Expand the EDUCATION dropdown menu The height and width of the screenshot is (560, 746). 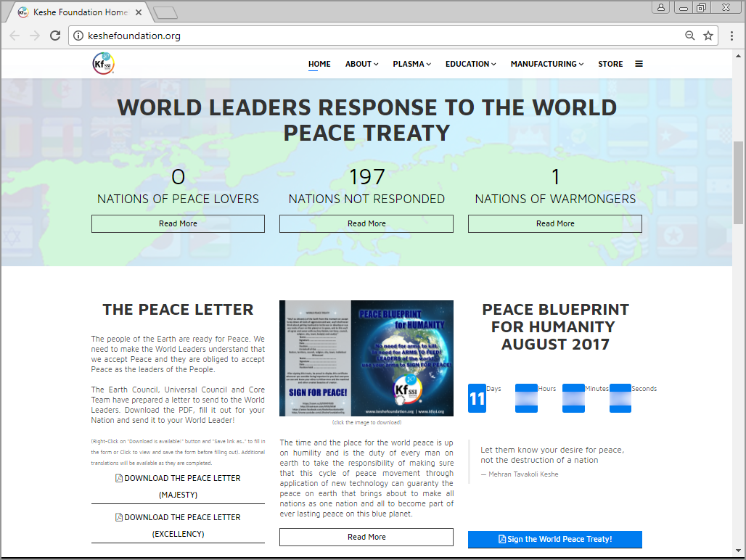(x=470, y=64)
